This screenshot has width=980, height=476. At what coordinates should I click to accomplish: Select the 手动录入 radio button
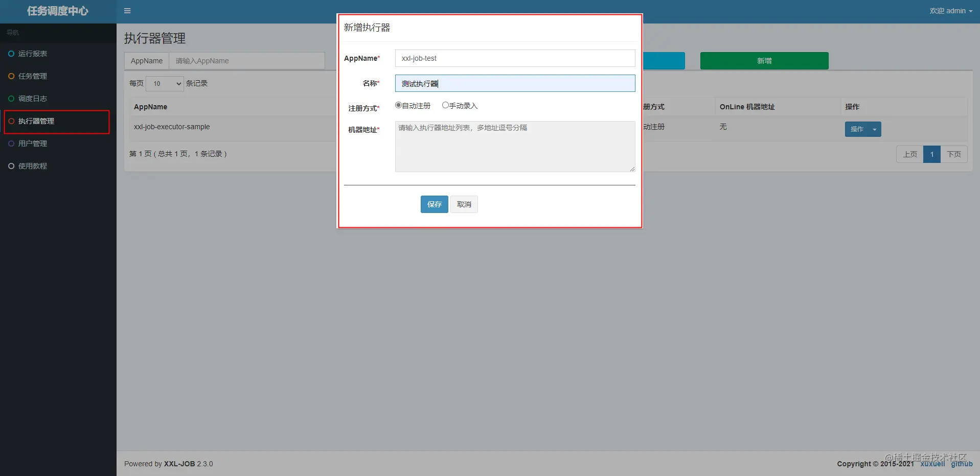click(x=445, y=105)
